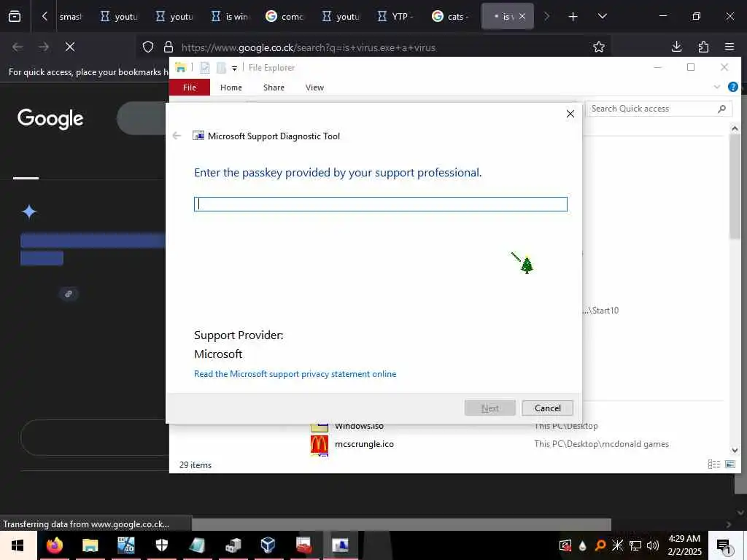Open Customize Quick Access Toolbar dropdown
Screen dimensions: 747x560
click(x=234, y=69)
